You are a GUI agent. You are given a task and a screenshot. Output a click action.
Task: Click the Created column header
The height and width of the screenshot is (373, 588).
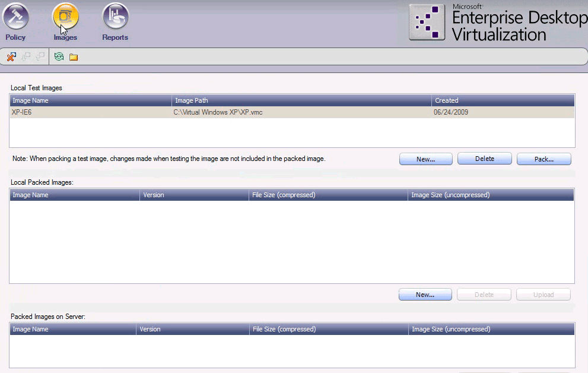503,100
